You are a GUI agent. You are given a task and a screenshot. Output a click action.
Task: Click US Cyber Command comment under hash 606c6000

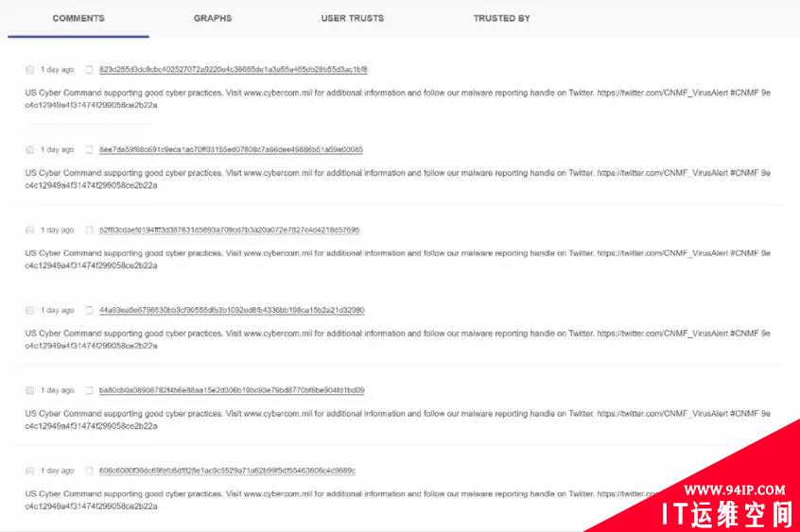[341, 500]
